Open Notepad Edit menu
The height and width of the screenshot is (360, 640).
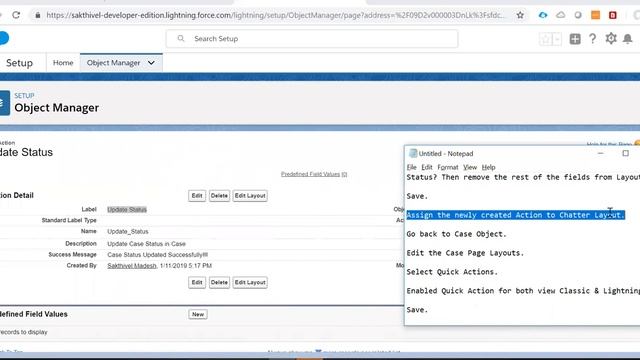(427, 167)
